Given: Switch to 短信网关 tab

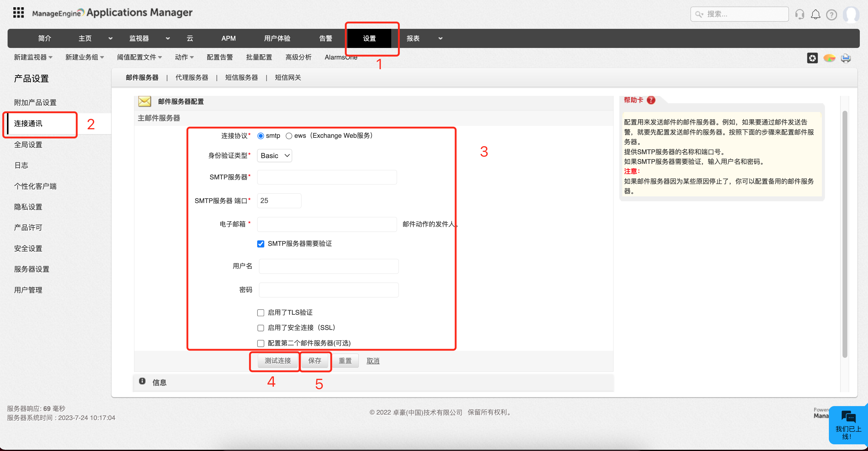Looking at the screenshot, I should (x=288, y=77).
